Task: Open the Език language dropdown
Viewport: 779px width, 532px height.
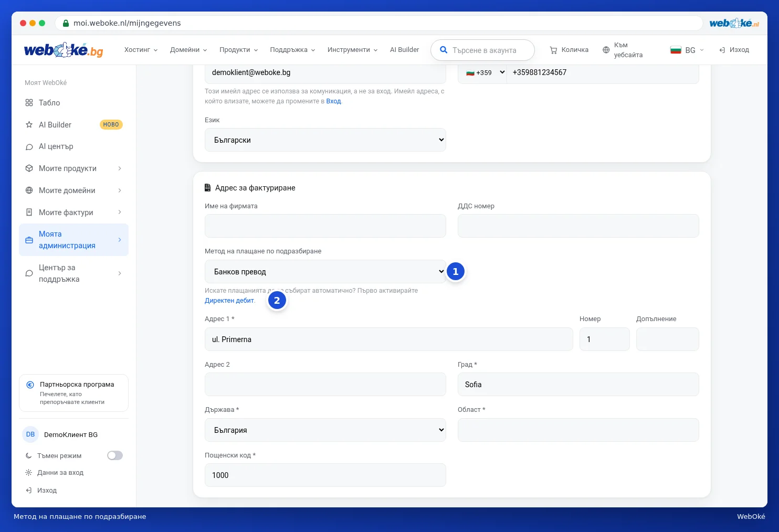Action: (325, 140)
